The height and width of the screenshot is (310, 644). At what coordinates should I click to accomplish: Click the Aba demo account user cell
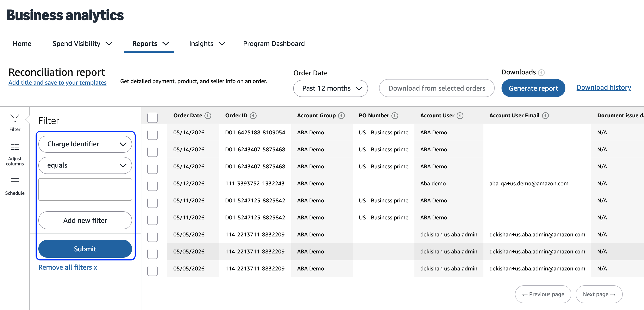433,183
